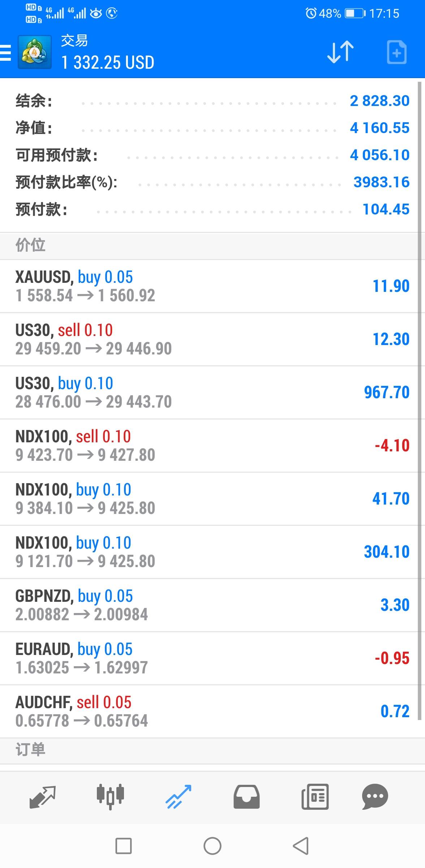This screenshot has width=425, height=868.
Task: Select the Trade tab trend-line icon
Action: tap(178, 797)
